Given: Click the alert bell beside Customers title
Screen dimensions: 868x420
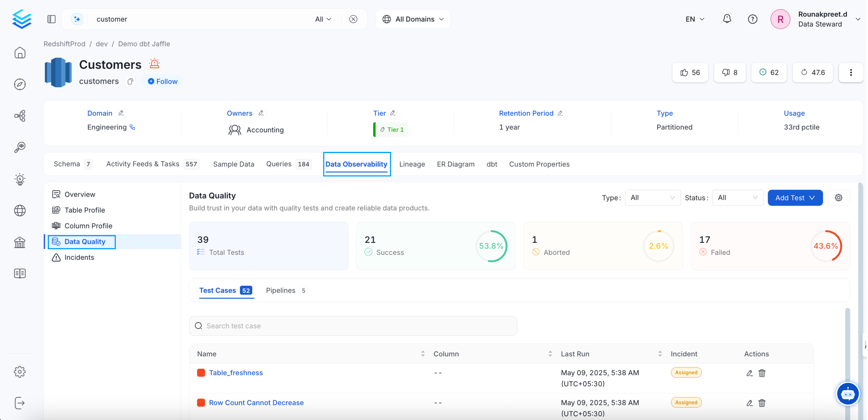Looking at the screenshot, I should [154, 63].
